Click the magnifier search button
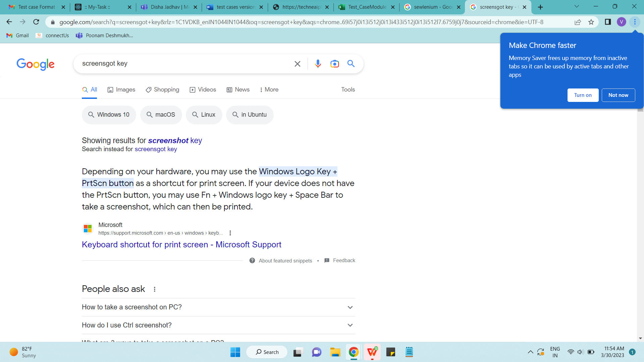 pyautogui.click(x=351, y=64)
